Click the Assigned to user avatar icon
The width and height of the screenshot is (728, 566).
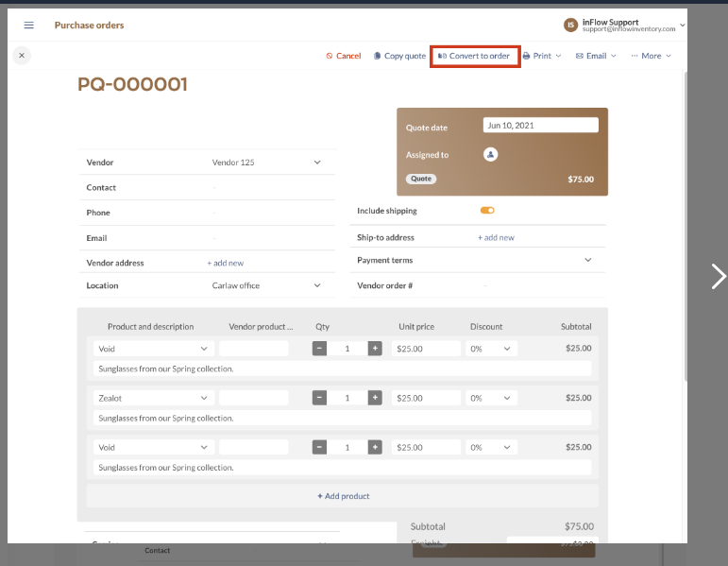coord(490,155)
